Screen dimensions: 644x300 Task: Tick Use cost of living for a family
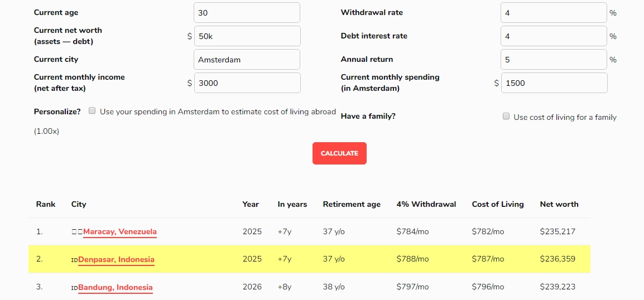(506, 116)
